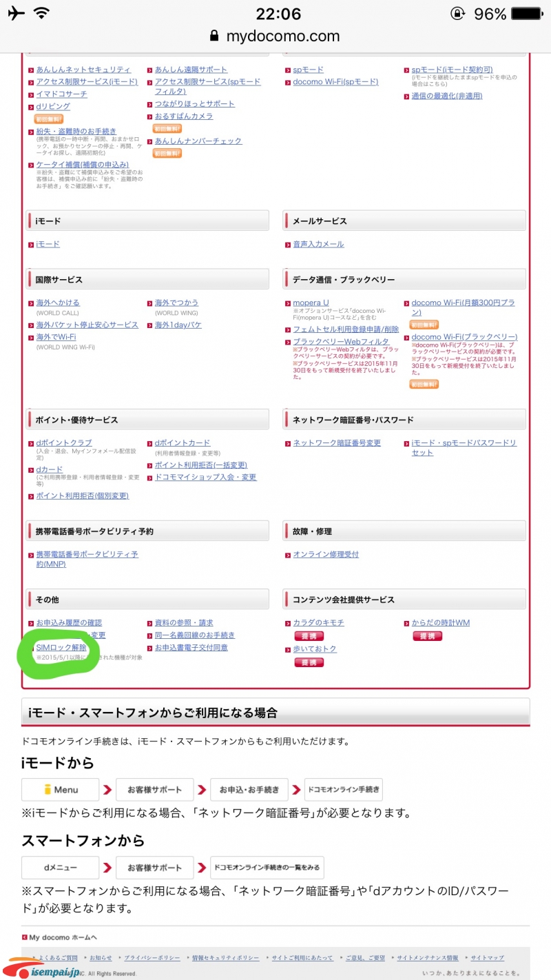The height and width of the screenshot is (980, 551).
Task: Open あんしんナンバーチェック link
Action: tap(198, 141)
